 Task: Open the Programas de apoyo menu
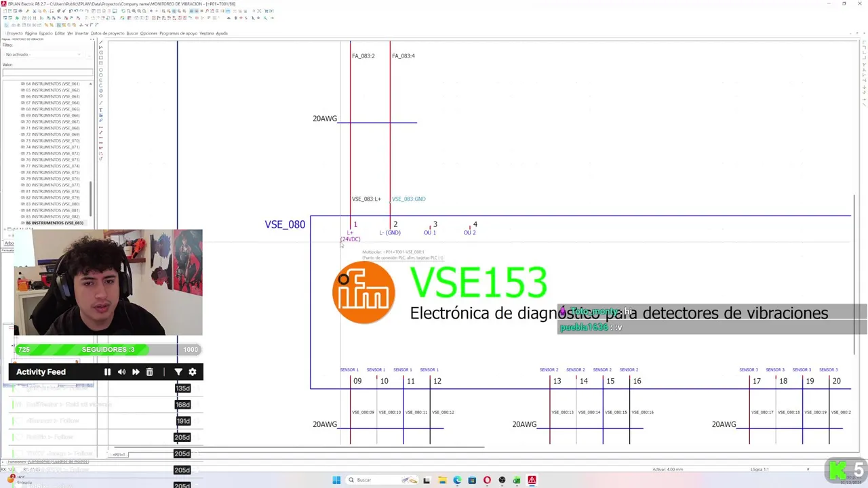[178, 33]
